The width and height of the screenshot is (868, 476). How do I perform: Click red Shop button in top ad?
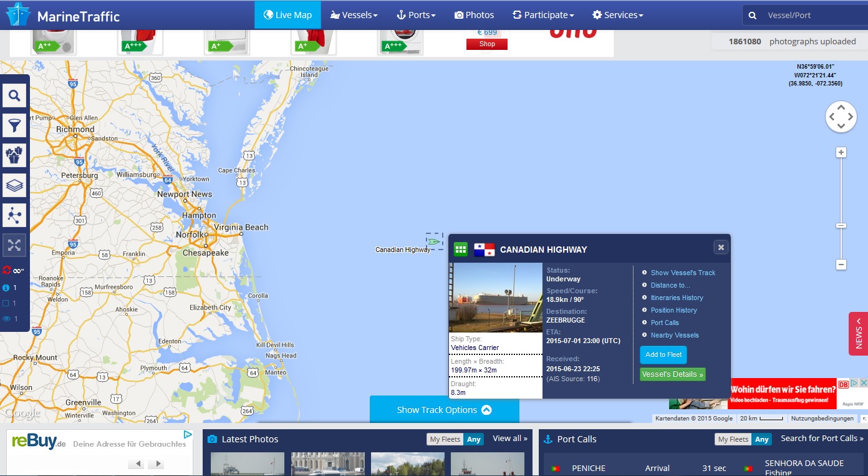(x=487, y=44)
